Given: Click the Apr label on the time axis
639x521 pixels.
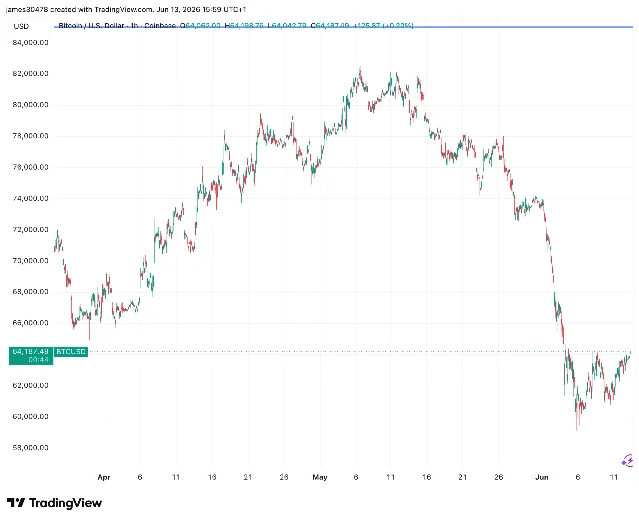Looking at the screenshot, I should [x=104, y=477].
